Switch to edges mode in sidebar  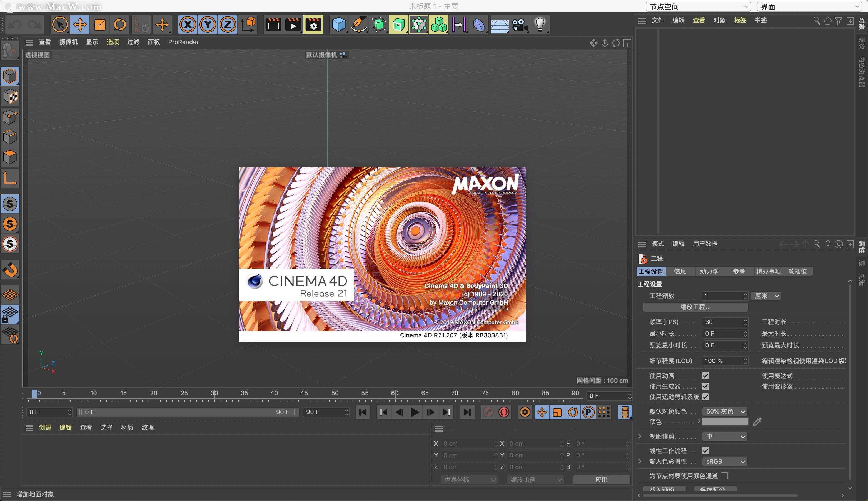[x=10, y=137]
